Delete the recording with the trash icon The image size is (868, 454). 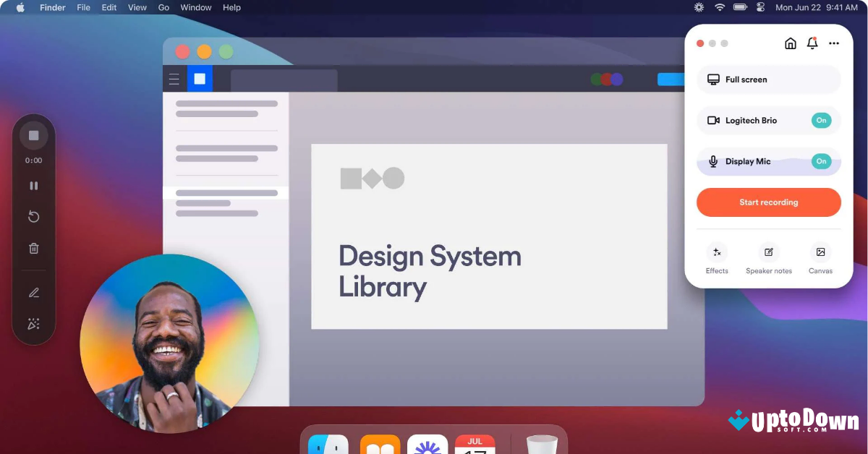pos(33,248)
